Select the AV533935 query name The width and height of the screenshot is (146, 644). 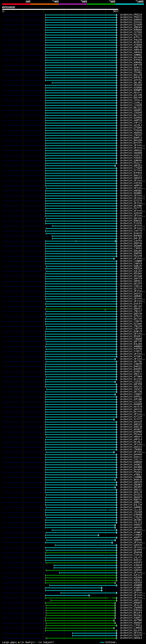(x=8, y=7)
